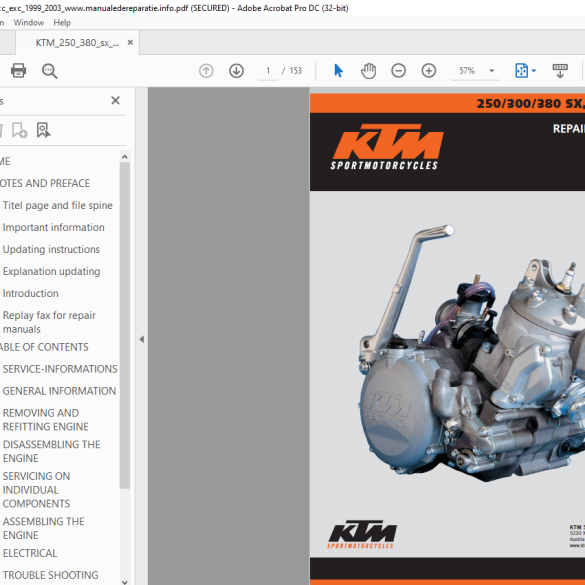Screen dimensions: 585x585
Task: Open 'SERVICE-INFORMATIONS' bookmark
Action: pyautogui.click(x=60, y=369)
